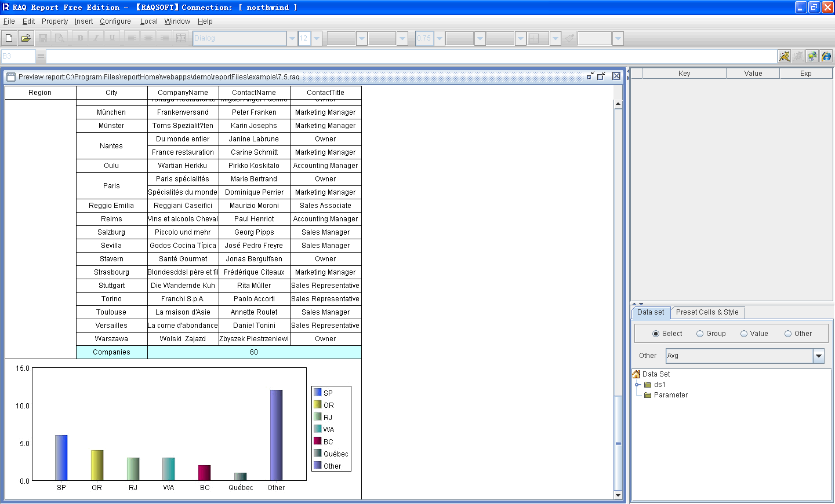The width and height of the screenshot is (835, 504).
Task: Open Internet Explorer browse icon
Action: (x=826, y=56)
